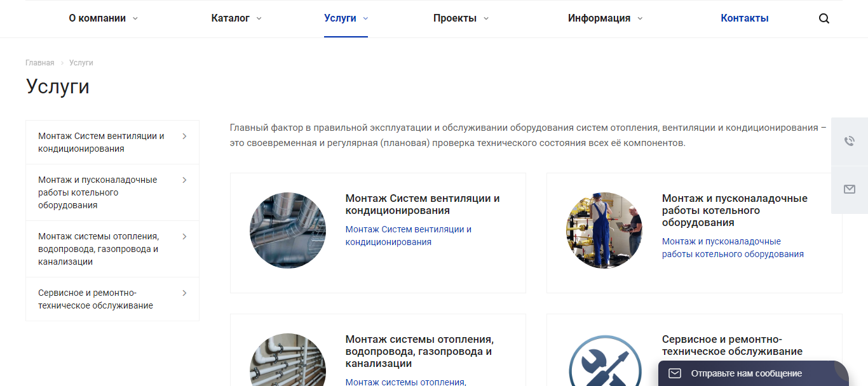Click the phone callback icon on right edge
The image size is (868, 386).
[850, 141]
